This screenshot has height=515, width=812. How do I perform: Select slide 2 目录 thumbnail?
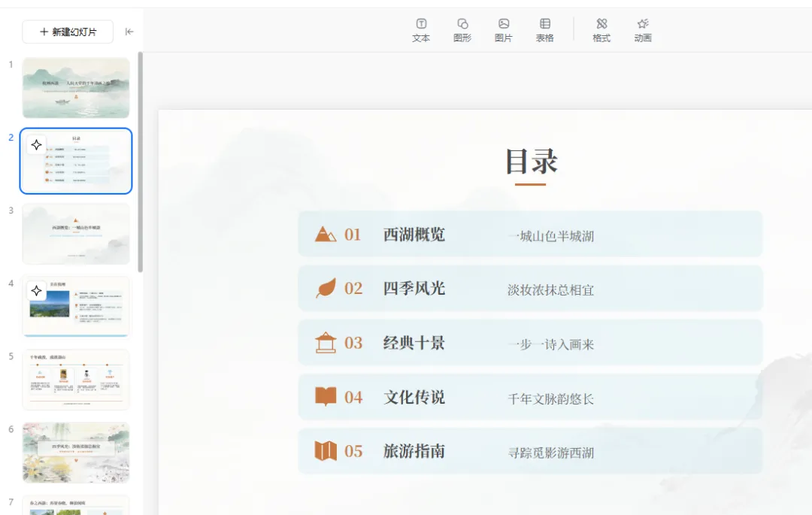[x=76, y=161]
